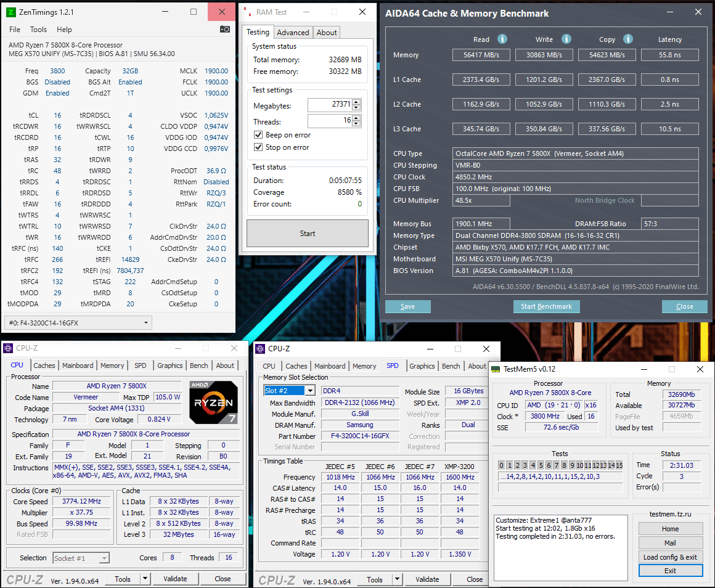Click the TestMem5 log text area

560,548
